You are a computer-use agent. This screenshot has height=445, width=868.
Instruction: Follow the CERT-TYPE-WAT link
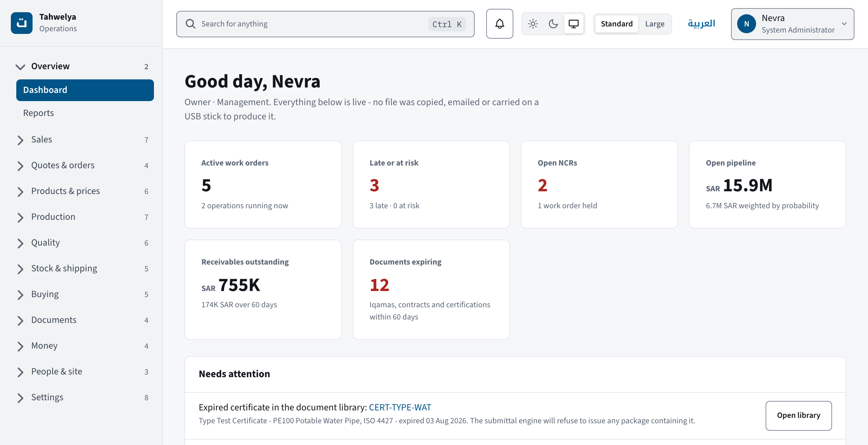400,407
